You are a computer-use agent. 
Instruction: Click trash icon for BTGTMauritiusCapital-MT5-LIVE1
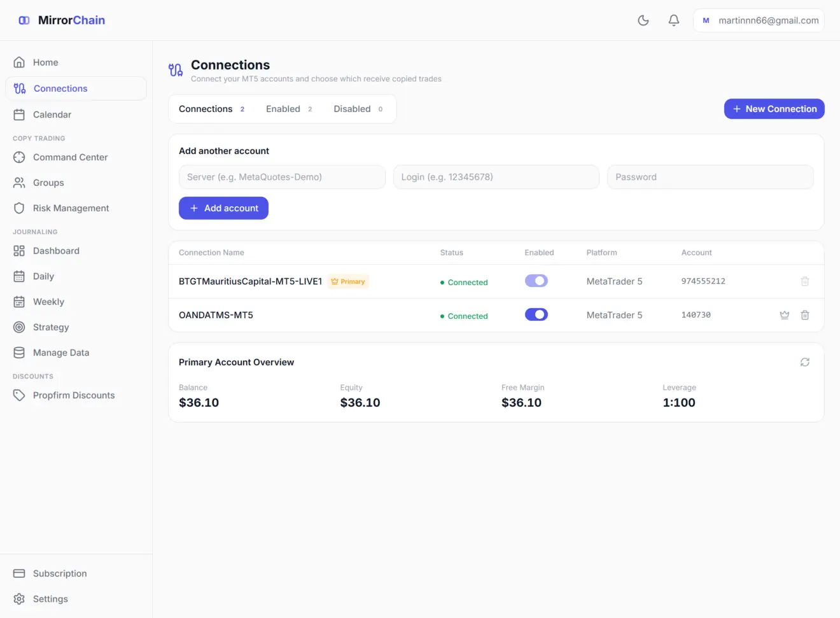[x=805, y=281]
